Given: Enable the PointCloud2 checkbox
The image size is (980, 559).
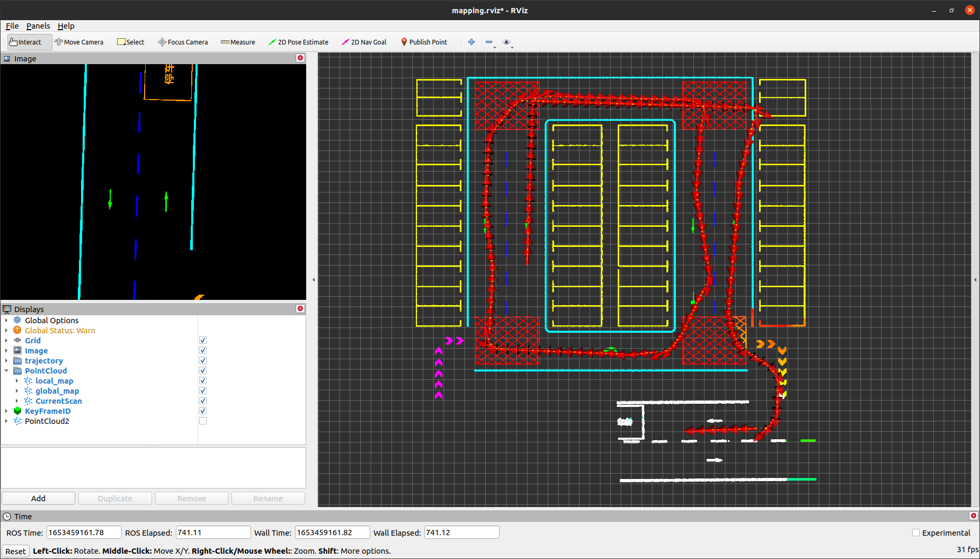Looking at the screenshot, I should point(203,421).
